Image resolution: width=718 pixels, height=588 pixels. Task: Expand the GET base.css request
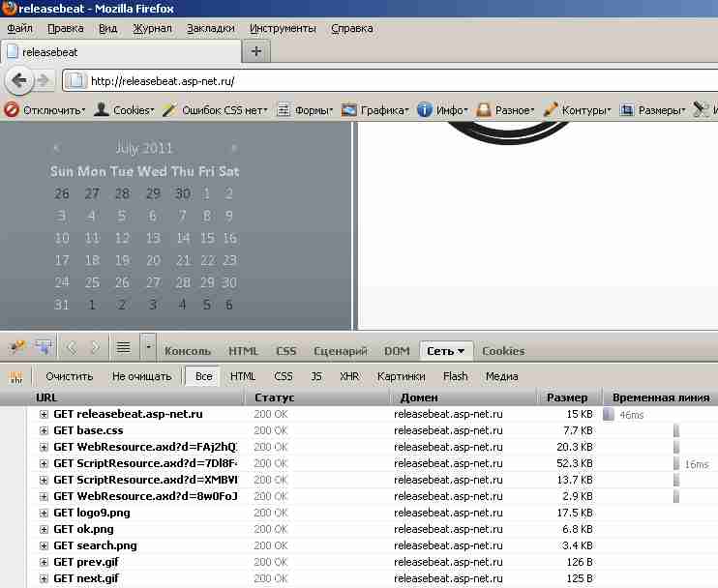[44, 430]
